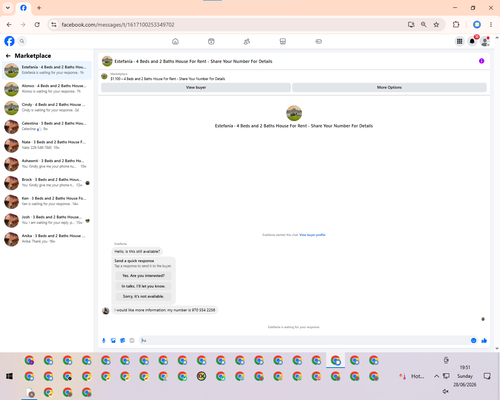Screen dimensions: 500x400
Task: Open the tab search dropdown arrow
Action: pos(8,8)
